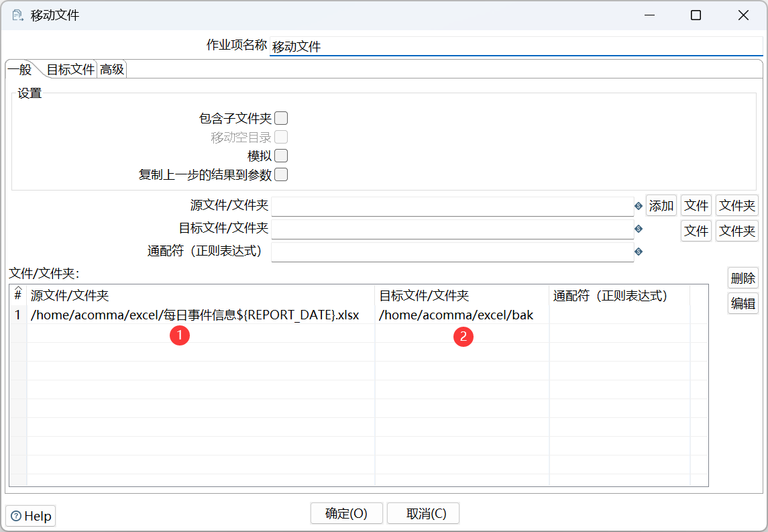Focus the 作业项名称 input field

[x=516, y=46]
